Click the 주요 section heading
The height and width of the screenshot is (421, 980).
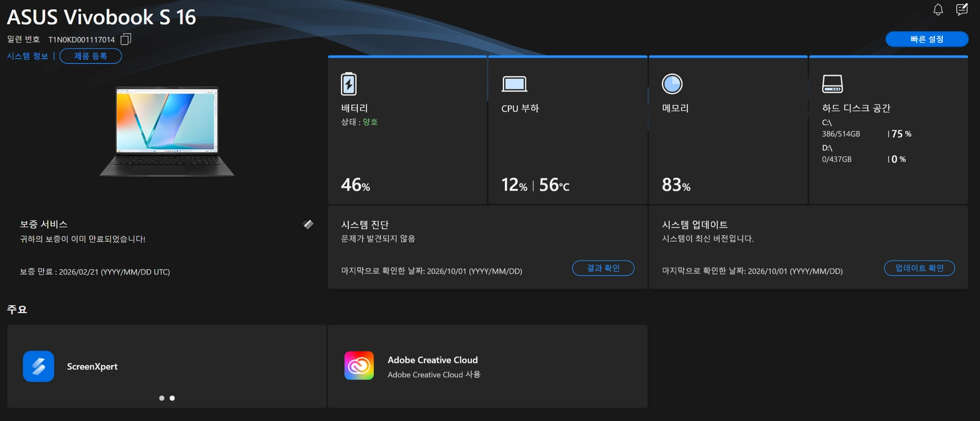click(x=17, y=309)
